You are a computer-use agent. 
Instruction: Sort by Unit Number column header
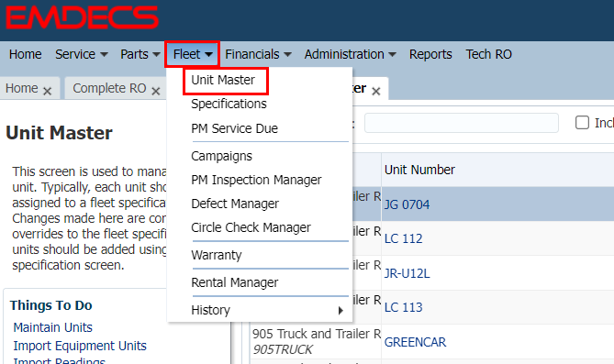419,170
